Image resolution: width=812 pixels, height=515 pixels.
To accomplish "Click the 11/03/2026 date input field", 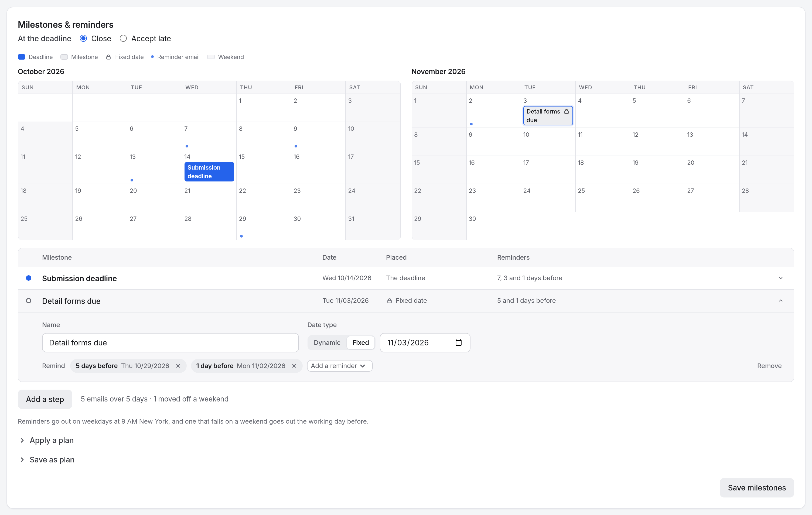I will [425, 342].
